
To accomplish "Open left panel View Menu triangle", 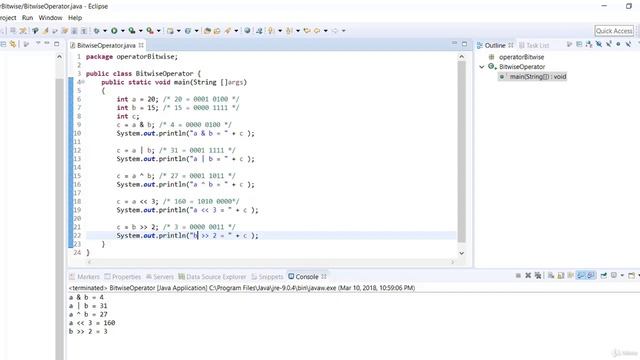I will click(x=38, y=43).
